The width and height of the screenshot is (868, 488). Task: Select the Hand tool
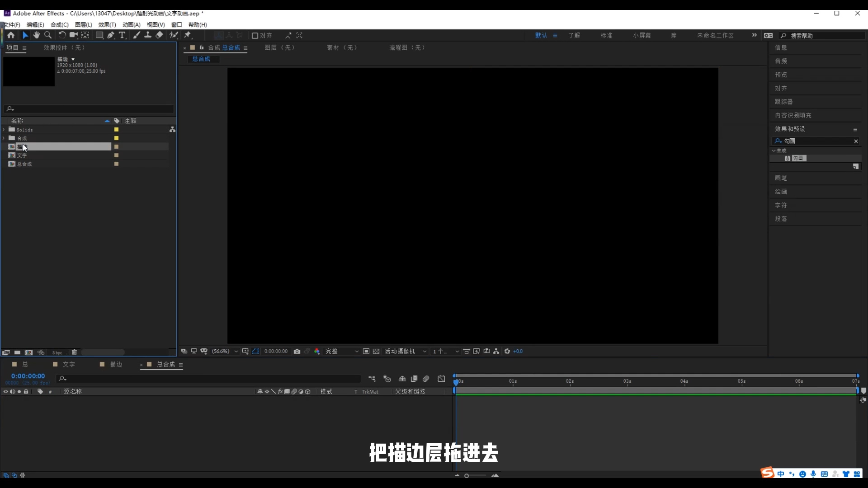(36, 35)
